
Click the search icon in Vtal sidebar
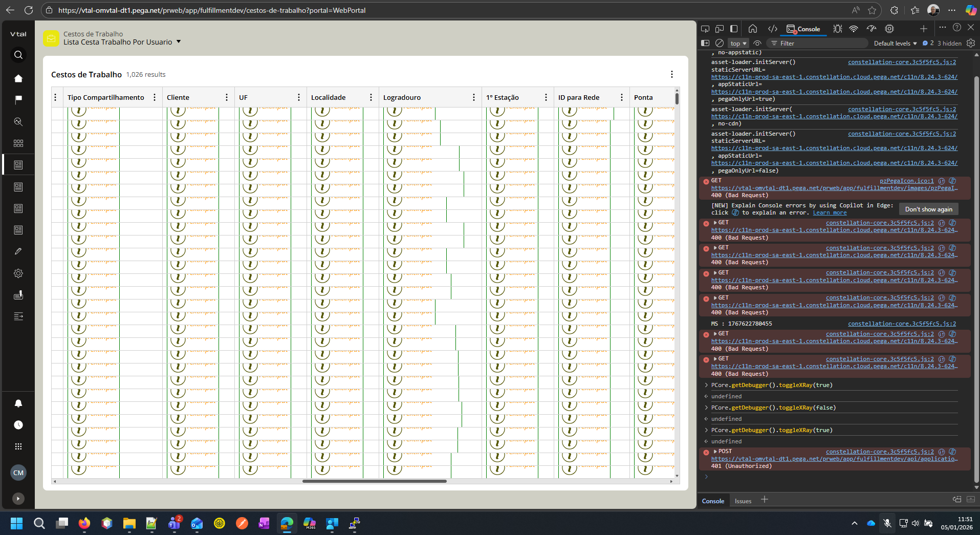click(18, 55)
